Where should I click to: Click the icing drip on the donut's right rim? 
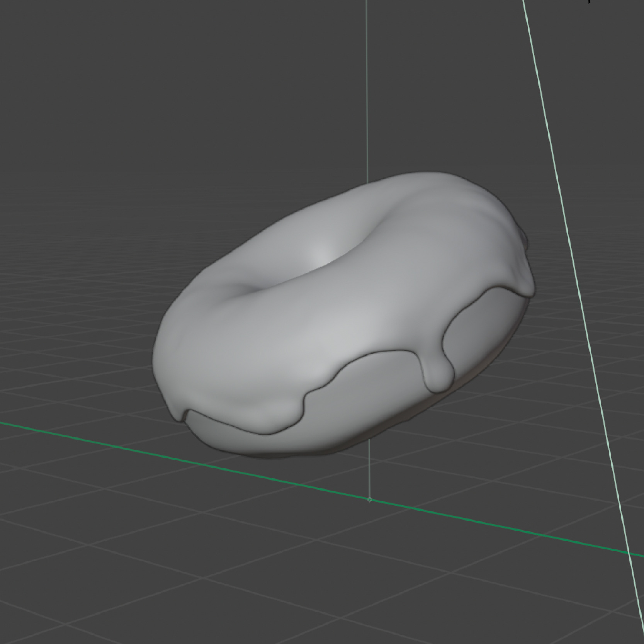pos(525,286)
